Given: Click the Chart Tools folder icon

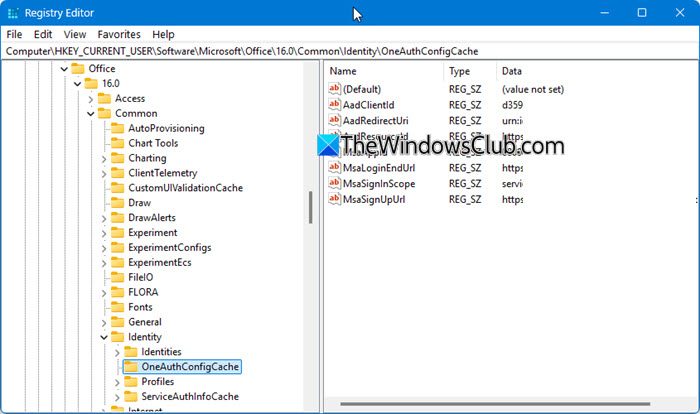Looking at the screenshot, I should tap(117, 143).
